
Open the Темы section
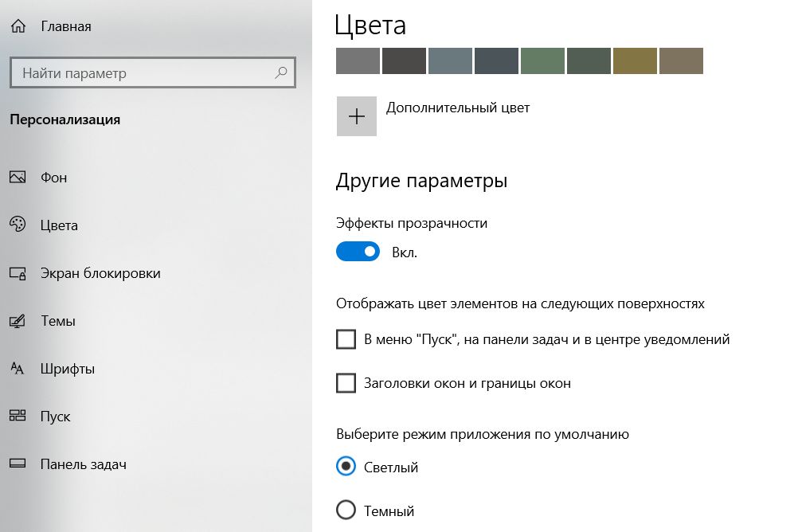pyautogui.click(x=58, y=321)
